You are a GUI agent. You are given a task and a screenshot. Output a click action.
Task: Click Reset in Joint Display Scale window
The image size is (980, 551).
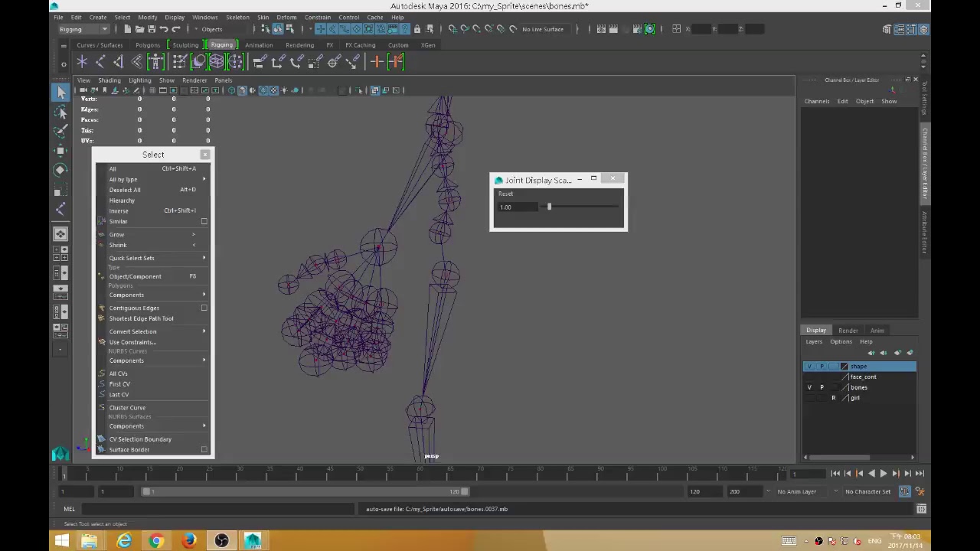(x=505, y=194)
